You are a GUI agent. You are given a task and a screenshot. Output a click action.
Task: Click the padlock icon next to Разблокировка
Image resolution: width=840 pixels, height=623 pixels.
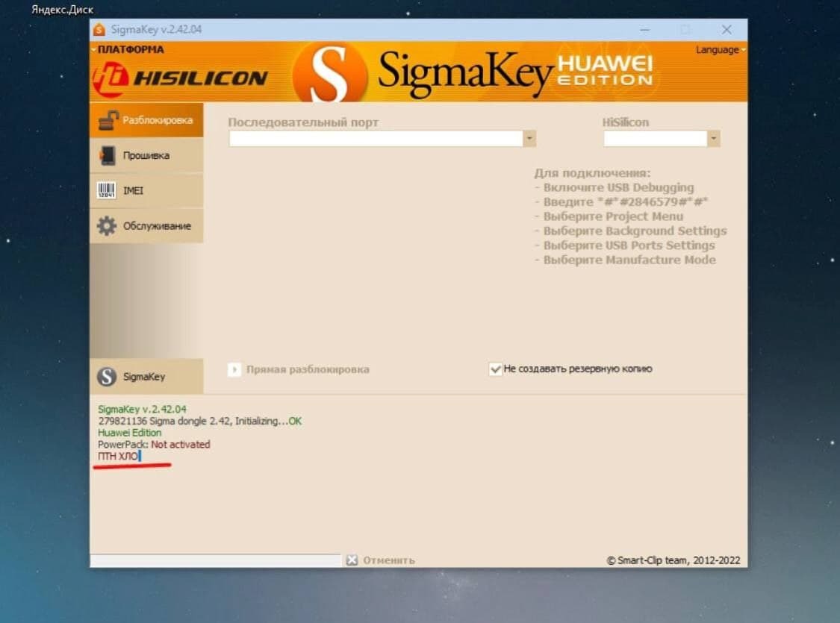point(108,120)
